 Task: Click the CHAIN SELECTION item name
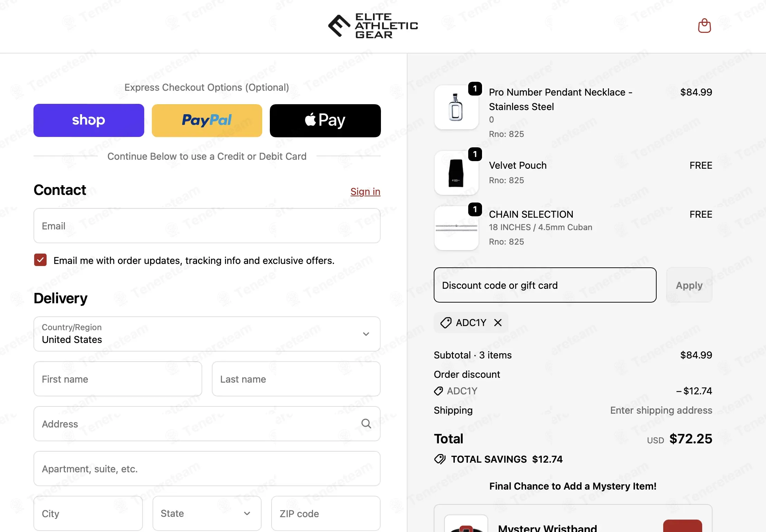[531, 214]
